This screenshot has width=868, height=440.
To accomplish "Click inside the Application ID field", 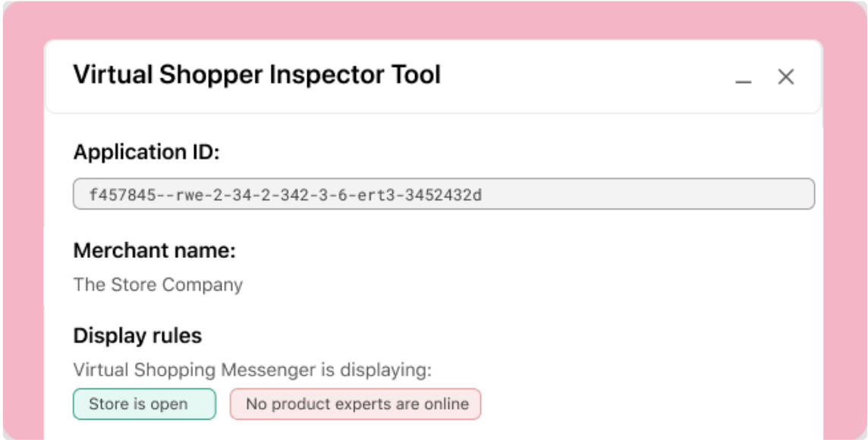I will pyautogui.click(x=443, y=193).
